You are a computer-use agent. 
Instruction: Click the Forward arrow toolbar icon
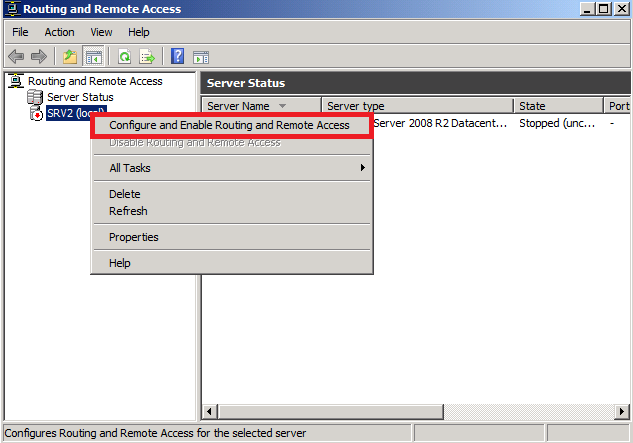(38, 57)
